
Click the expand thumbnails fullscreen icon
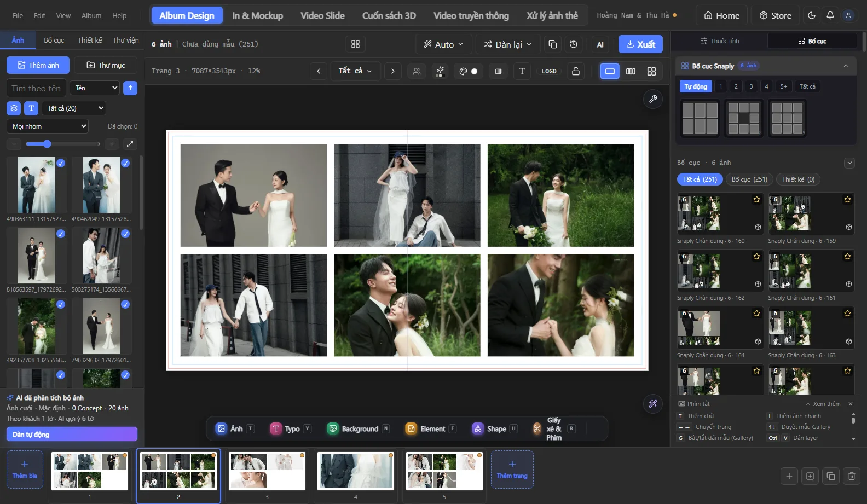[x=130, y=144]
